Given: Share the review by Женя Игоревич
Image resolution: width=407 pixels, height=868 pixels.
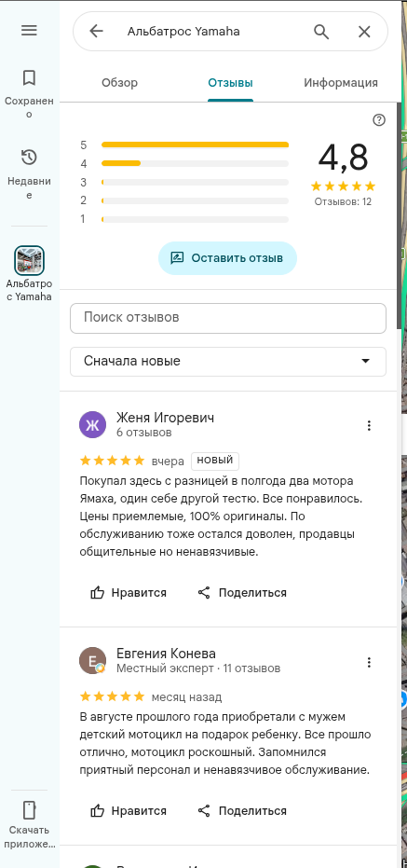Looking at the screenshot, I should tap(242, 593).
